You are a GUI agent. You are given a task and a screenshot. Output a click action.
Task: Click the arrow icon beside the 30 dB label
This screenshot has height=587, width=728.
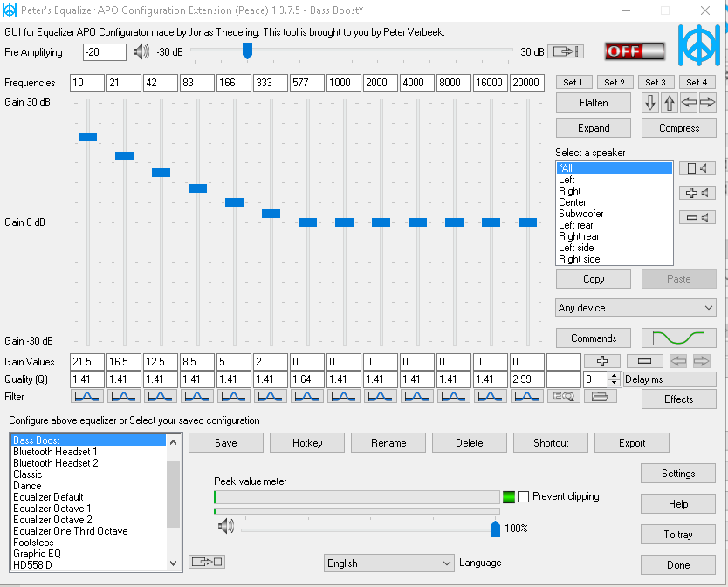pyautogui.click(x=565, y=51)
